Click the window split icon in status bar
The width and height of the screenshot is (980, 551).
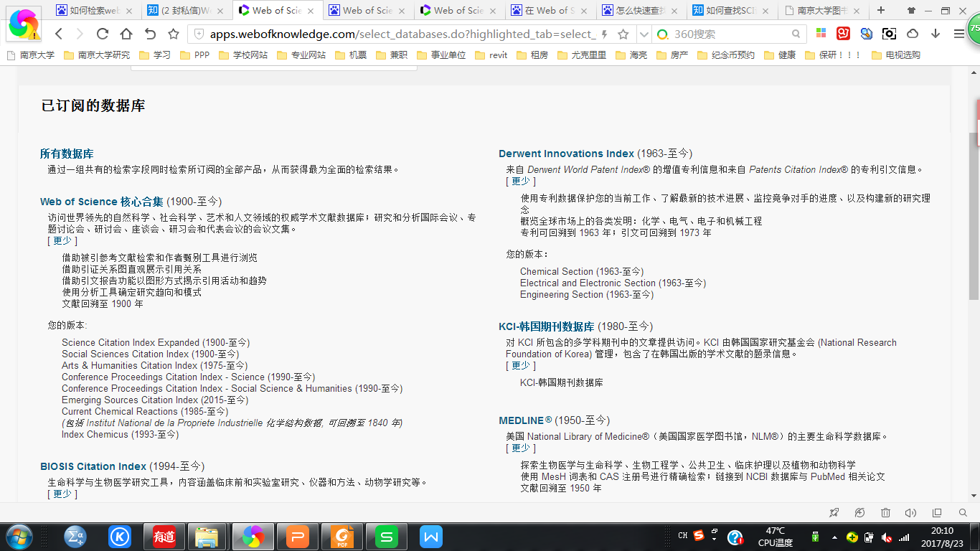coord(937,512)
